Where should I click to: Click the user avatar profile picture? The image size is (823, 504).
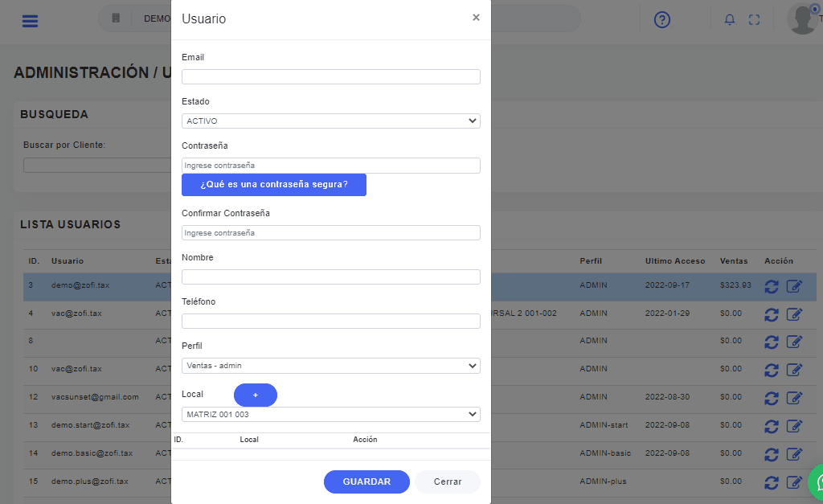coord(803,19)
